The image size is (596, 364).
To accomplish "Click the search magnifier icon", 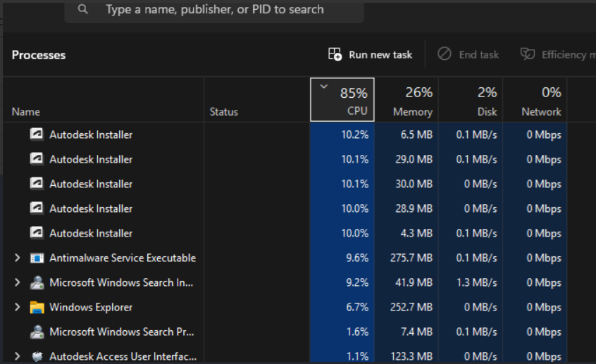I will [x=84, y=10].
